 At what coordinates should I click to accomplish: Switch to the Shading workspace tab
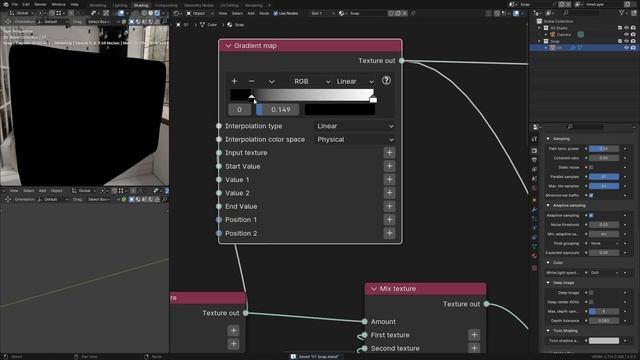click(141, 5)
